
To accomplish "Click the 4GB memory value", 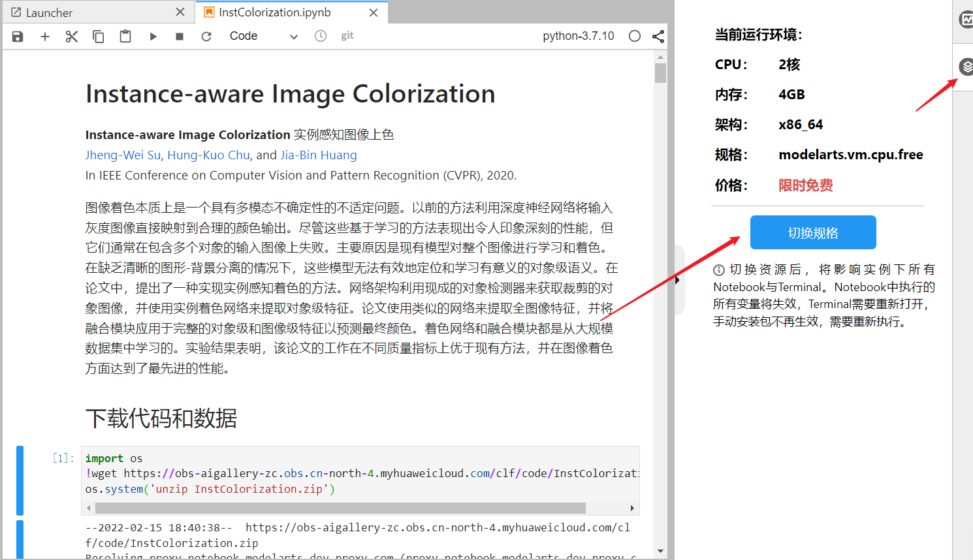I will 791,95.
